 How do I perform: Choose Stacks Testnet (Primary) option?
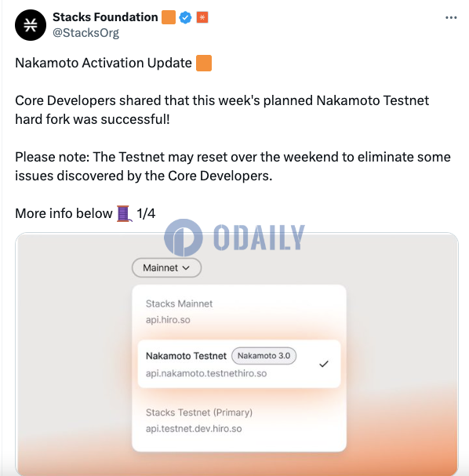click(239, 420)
